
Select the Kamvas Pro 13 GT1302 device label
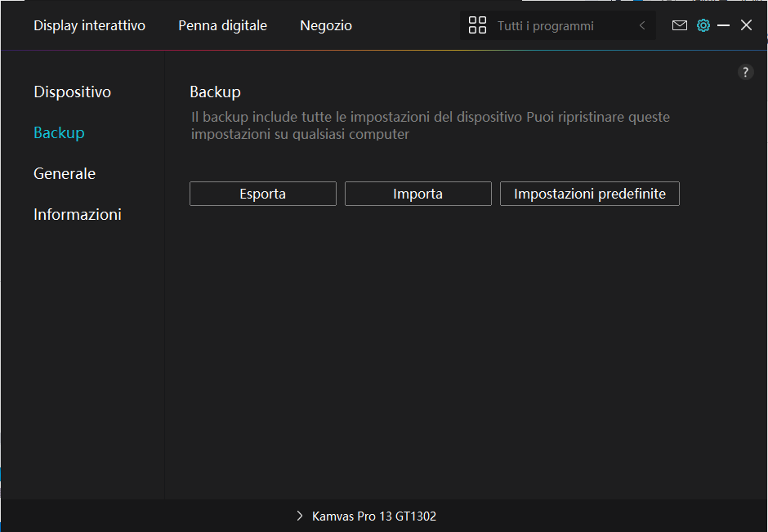[373, 516]
